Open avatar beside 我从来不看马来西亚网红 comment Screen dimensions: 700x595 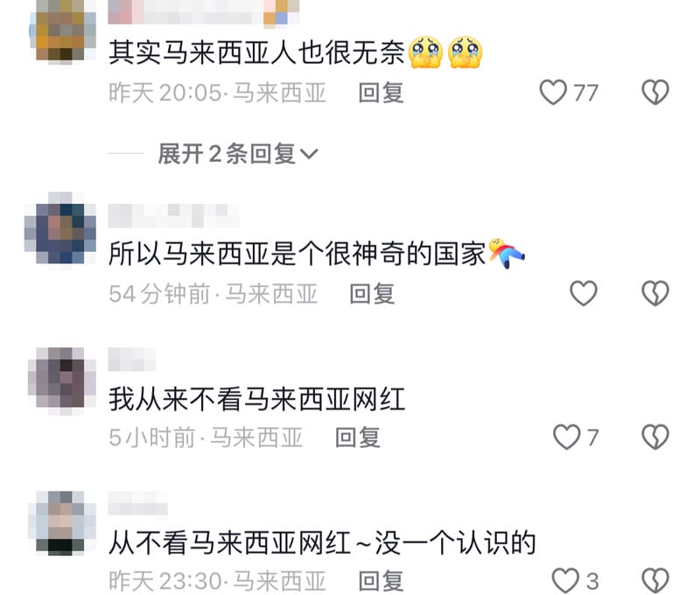coord(61,379)
